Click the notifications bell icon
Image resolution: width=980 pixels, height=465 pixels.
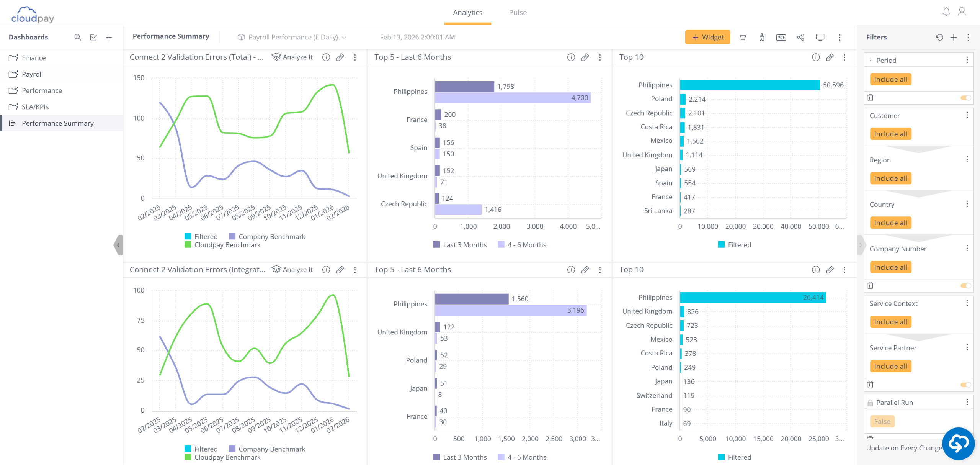pos(946,12)
